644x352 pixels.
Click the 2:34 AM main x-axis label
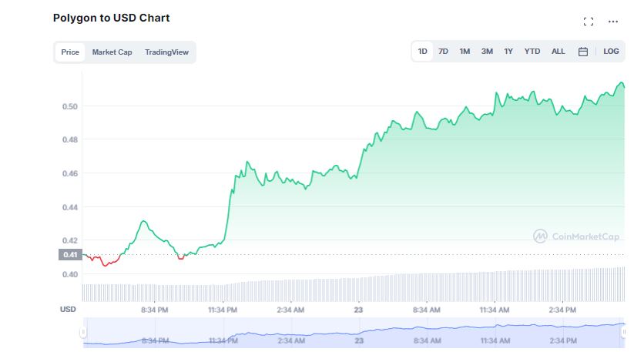click(x=290, y=310)
